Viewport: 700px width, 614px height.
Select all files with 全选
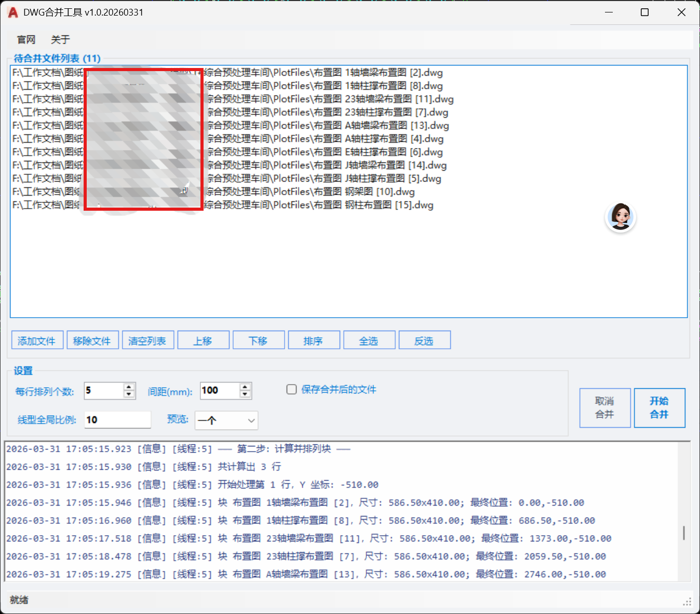369,340
